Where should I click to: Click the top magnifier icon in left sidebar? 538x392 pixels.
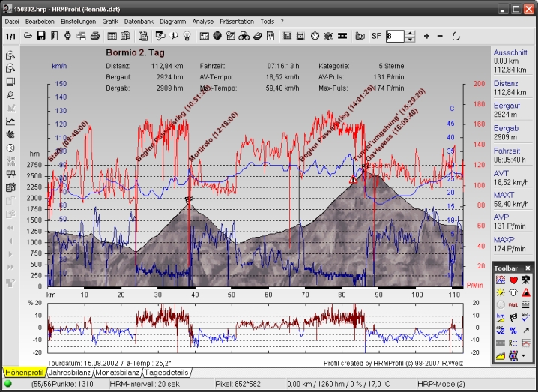[10, 55]
